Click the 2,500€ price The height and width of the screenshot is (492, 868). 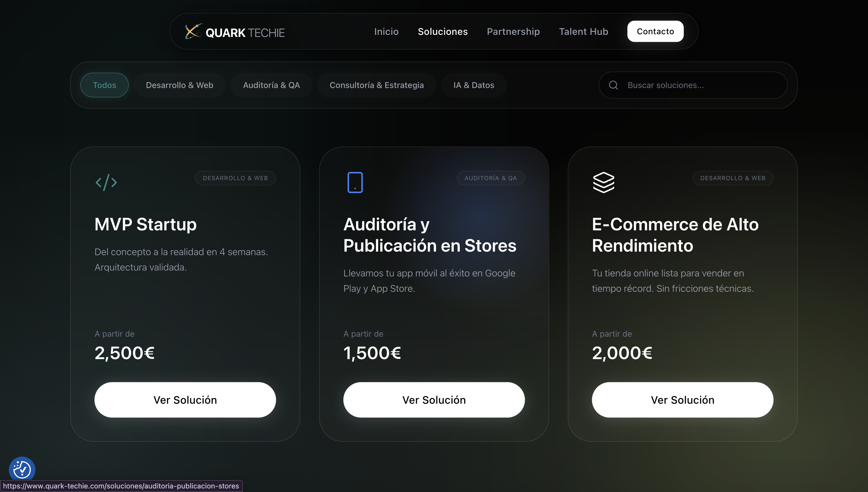point(125,353)
